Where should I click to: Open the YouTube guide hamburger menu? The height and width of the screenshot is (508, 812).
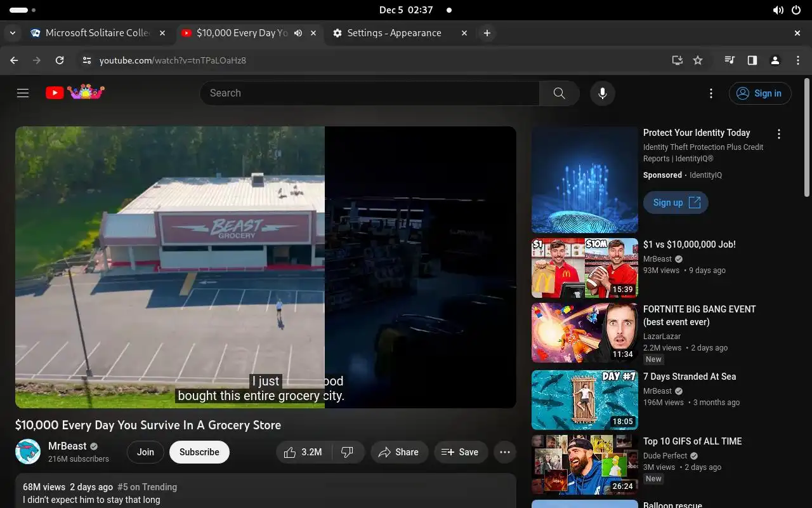click(23, 93)
